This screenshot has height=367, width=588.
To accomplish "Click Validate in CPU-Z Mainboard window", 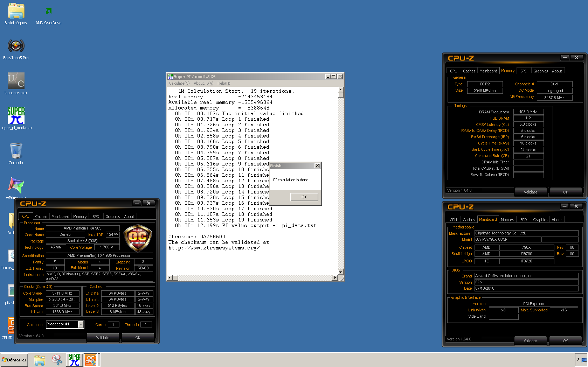I will [x=530, y=341].
